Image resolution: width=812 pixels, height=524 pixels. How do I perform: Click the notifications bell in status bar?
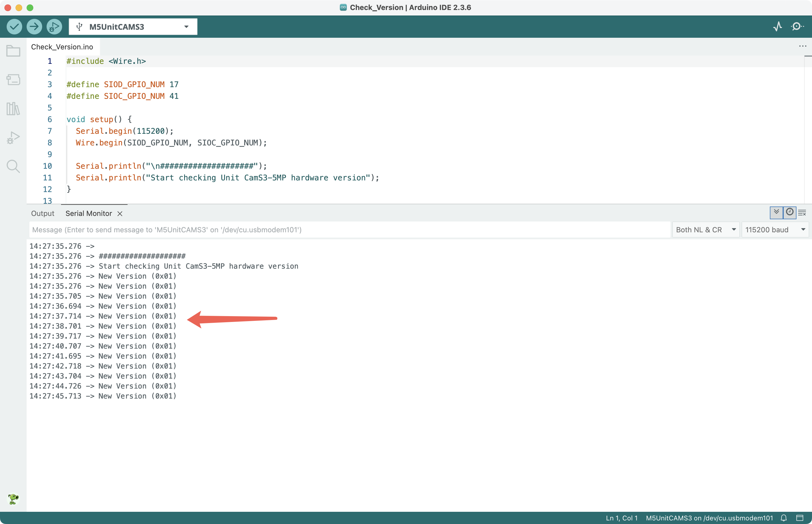pyautogui.click(x=784, y=518)
